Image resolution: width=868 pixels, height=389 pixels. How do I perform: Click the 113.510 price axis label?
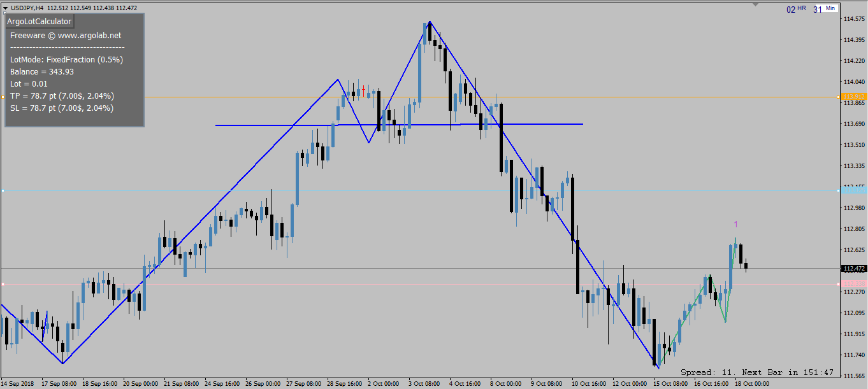click(x=854, y=145)
